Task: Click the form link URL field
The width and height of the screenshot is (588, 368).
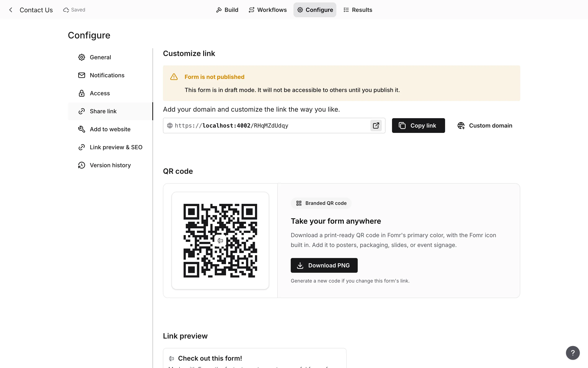Action: [274, 126]
